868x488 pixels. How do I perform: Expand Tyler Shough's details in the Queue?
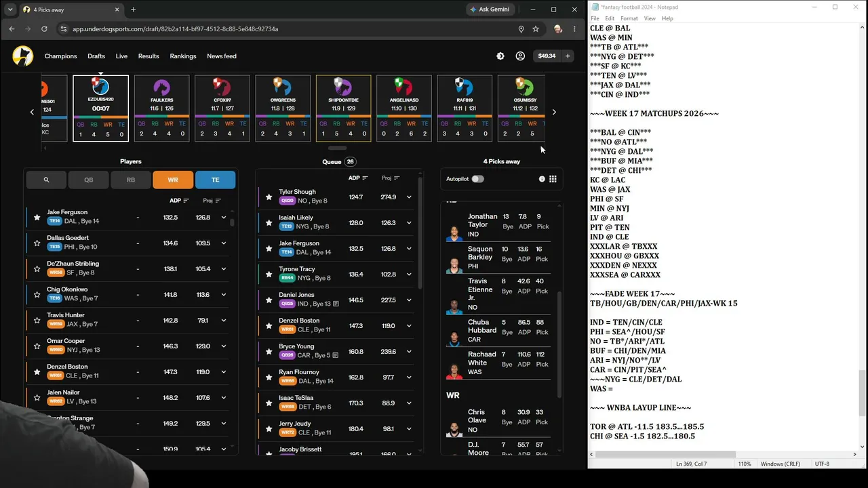[409, 197]
